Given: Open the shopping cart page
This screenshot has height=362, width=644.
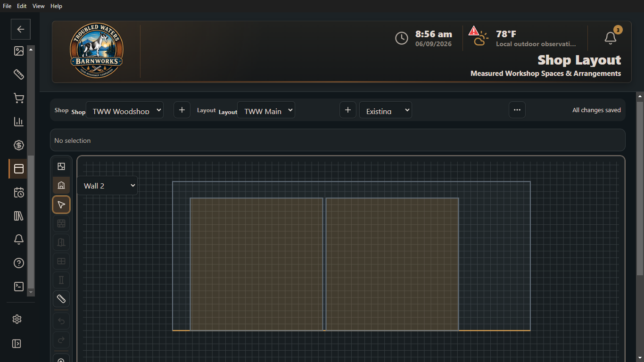Looking at the screenshot, I should (x=19, y=98).
